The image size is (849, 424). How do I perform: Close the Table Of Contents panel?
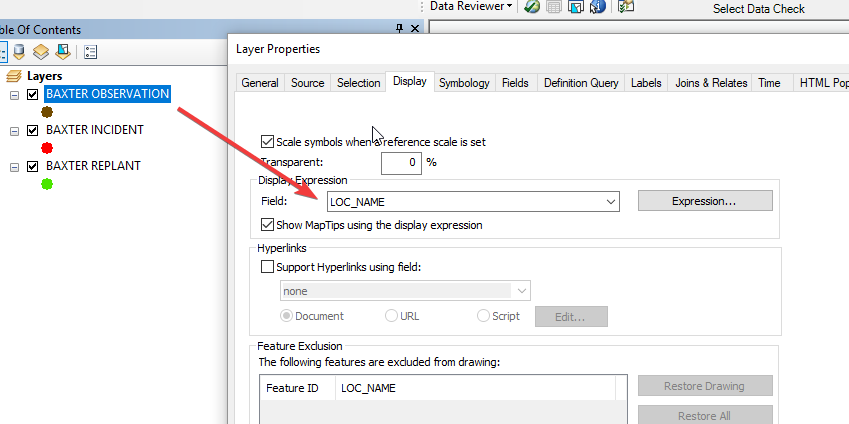click(415, 29)
